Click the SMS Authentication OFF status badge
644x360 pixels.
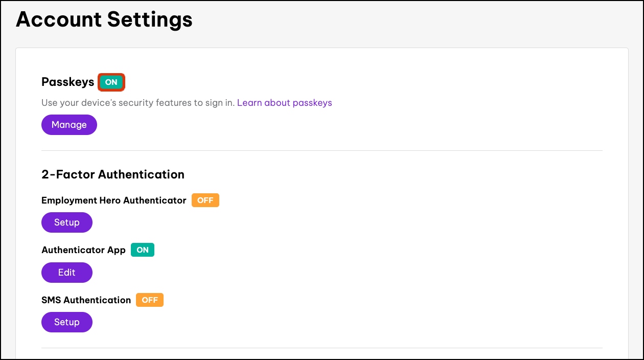coord(149,300)
